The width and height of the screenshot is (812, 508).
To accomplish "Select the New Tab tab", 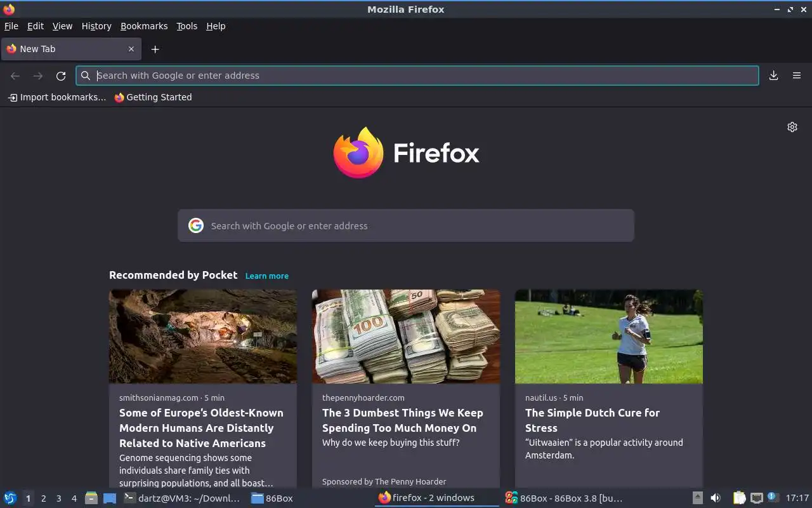I will 71,49.
